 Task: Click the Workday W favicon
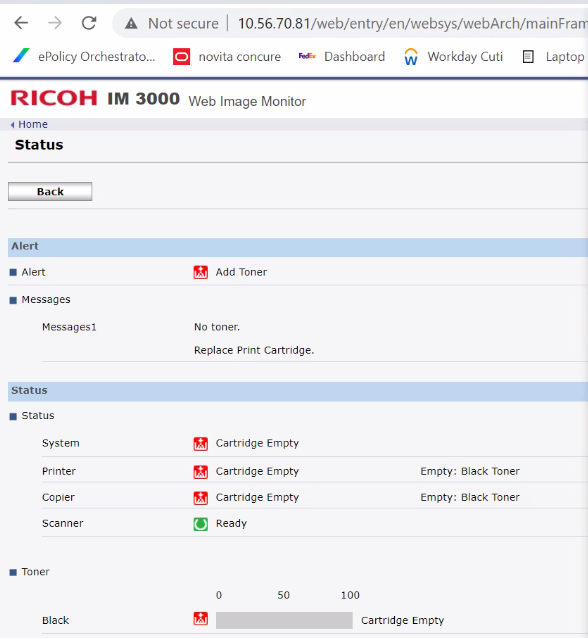411,57
